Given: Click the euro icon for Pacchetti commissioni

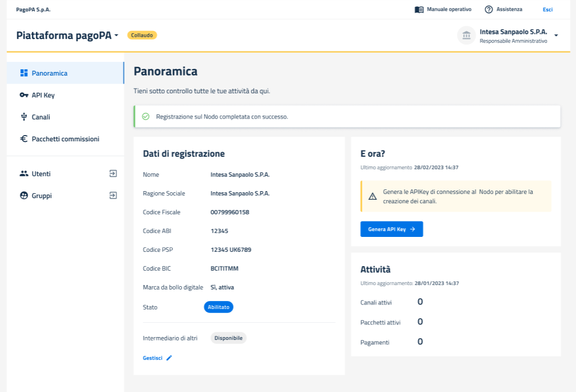Looking at the screenshot, I should point(24,138).
